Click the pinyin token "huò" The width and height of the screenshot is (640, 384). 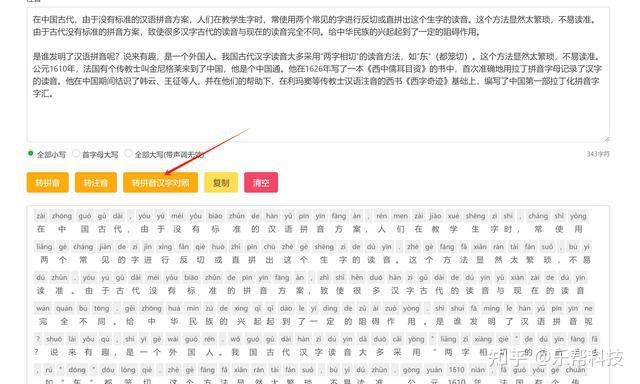[x=218, y=246]
